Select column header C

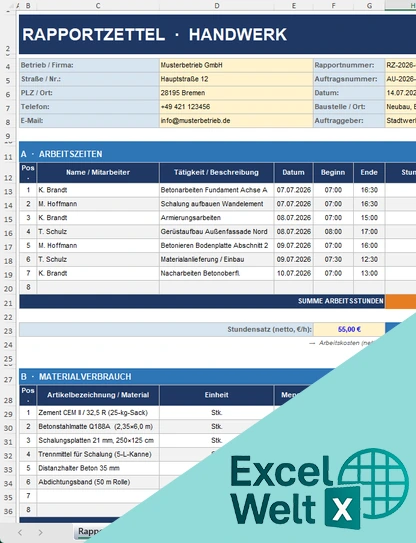[x=98, y=6]
